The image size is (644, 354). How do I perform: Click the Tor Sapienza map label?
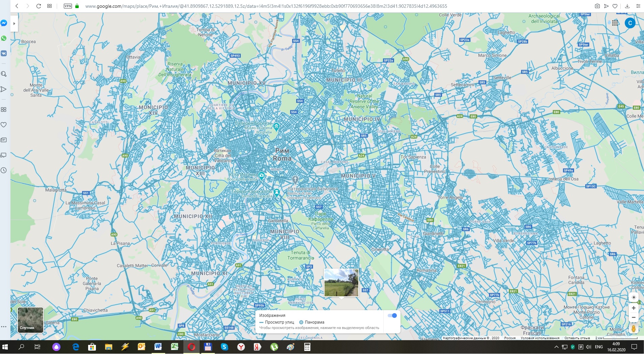click(x=413, y=157)
